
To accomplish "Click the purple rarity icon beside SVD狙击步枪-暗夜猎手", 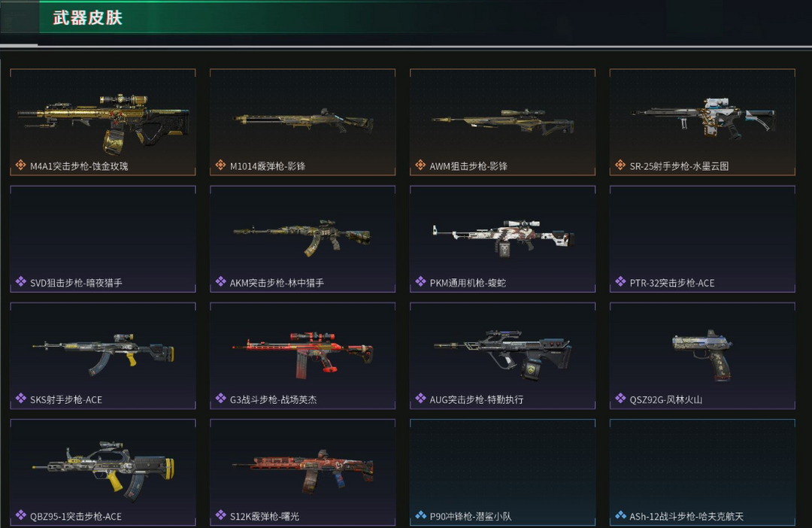I will point(21,282).
